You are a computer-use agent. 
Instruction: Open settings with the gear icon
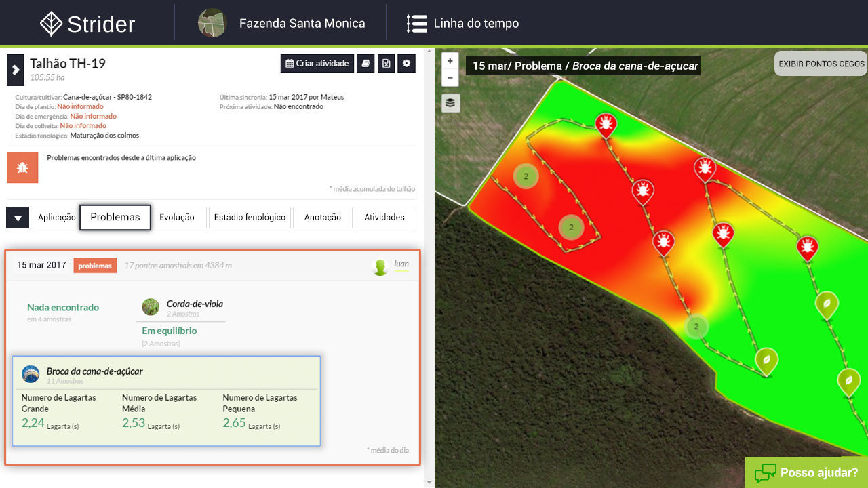click(407, 64)
